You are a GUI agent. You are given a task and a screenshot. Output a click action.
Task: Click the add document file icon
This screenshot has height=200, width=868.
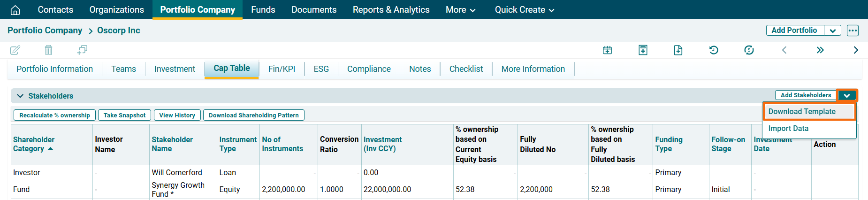pos(678,50)
